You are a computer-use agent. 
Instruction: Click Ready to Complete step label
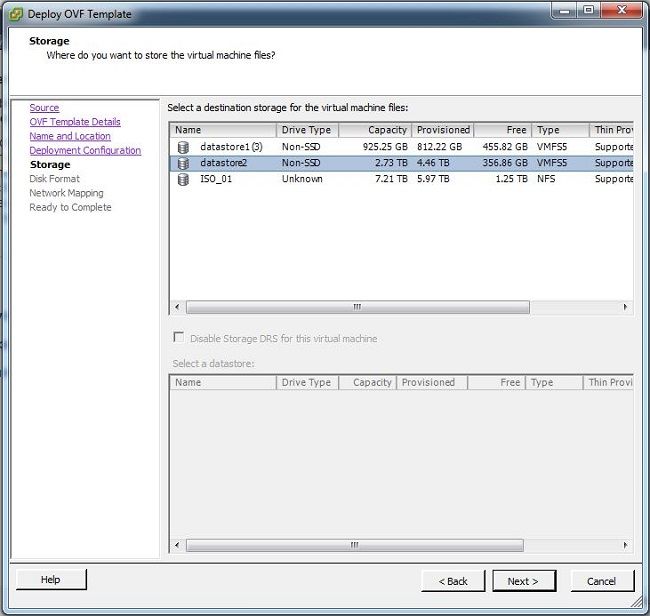[70, 207]
